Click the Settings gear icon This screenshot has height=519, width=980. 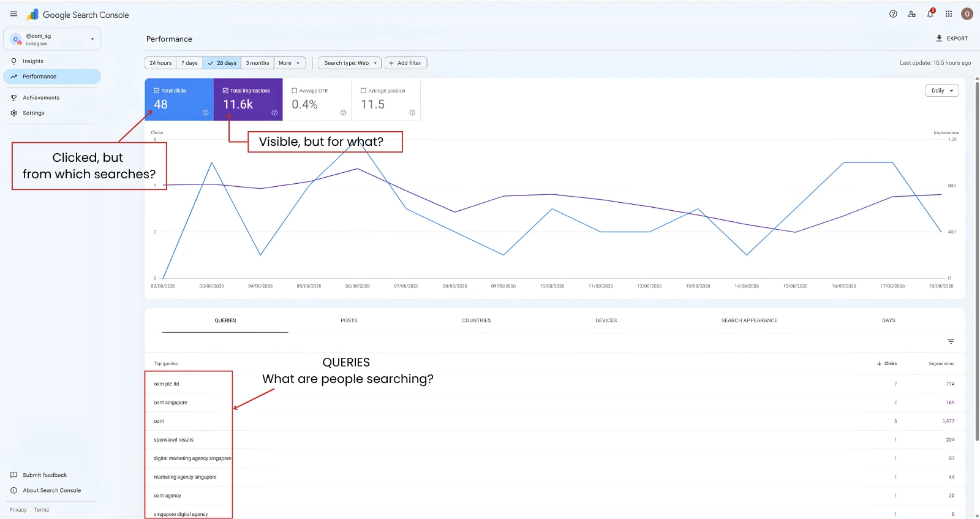[13, 113]
